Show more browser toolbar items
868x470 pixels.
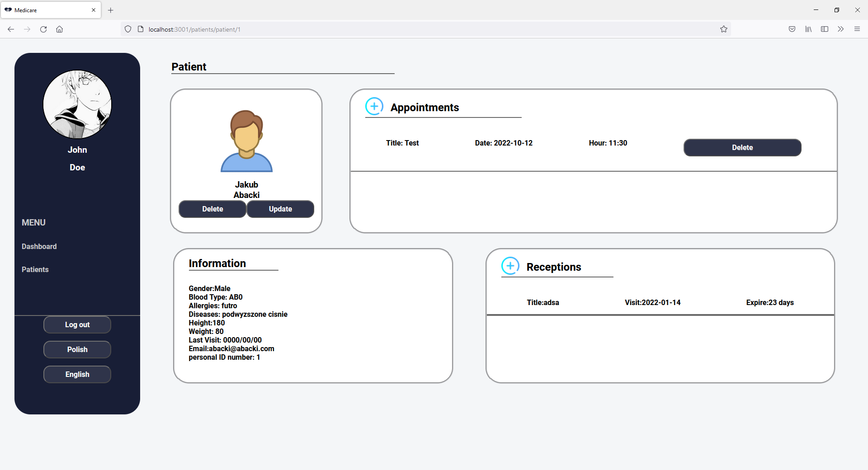[841, 29]
